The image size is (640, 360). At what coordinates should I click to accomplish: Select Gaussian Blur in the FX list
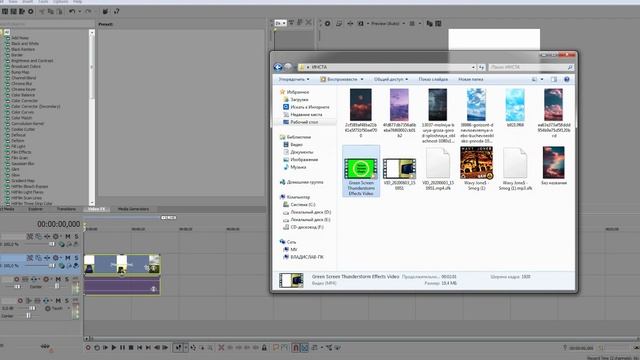pyautogui.click(x=22, y=163)
